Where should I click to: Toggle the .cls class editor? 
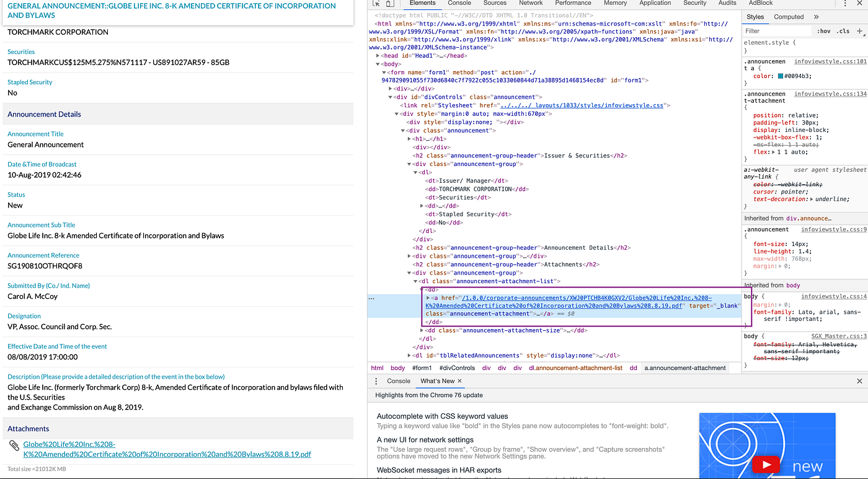[x=843, y=31]
